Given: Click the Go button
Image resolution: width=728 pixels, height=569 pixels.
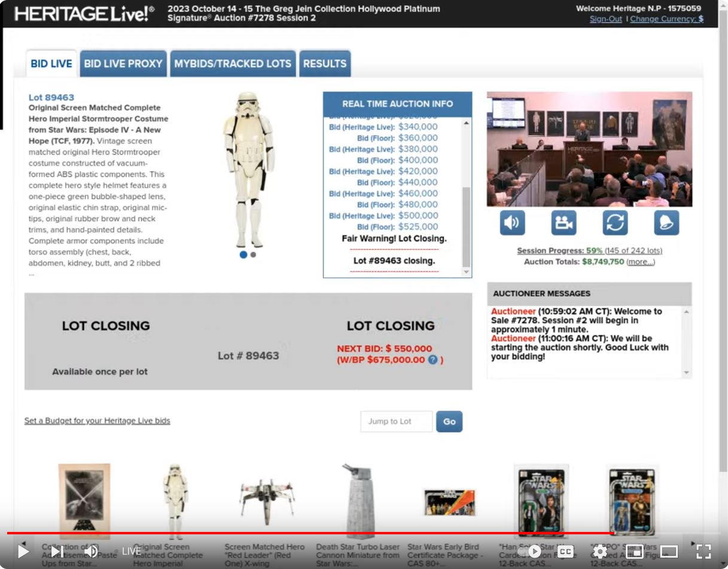Looking at the screenshot, I should tap(449, 421).
